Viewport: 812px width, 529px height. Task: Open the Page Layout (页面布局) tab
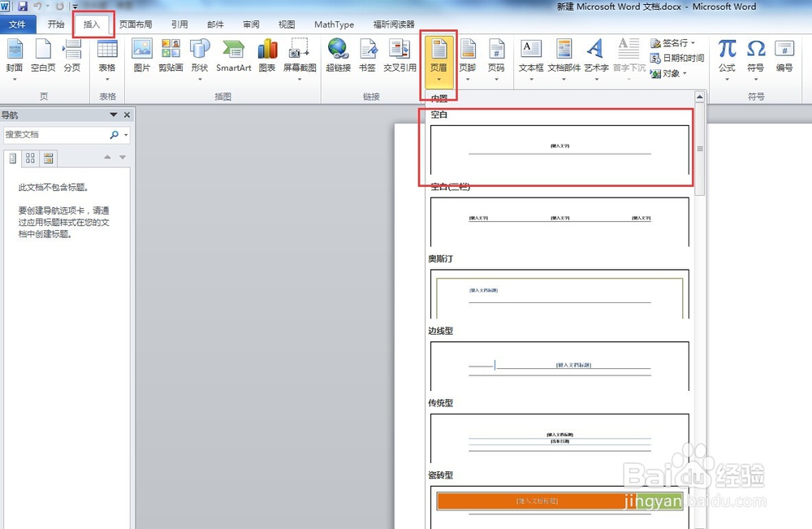(136, 24)
